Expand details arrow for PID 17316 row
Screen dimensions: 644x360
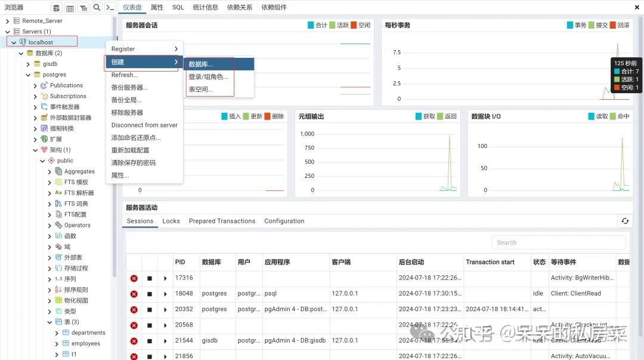(165, 279)
